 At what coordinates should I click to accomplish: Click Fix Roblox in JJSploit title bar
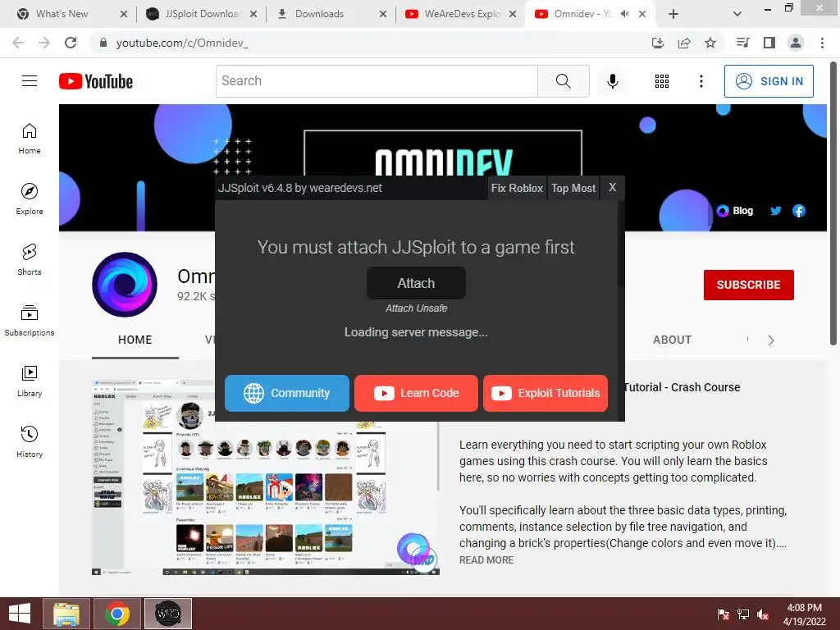point(517,188)
